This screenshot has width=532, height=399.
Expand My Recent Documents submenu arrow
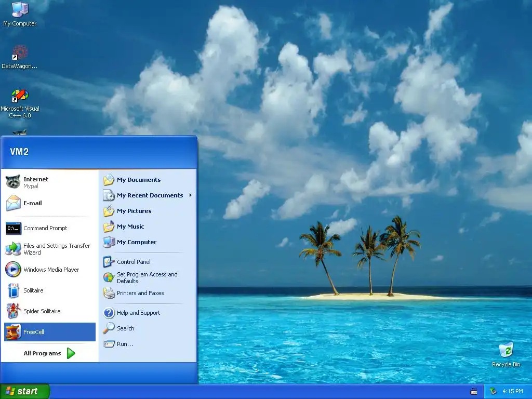click(x=191, y=195)
